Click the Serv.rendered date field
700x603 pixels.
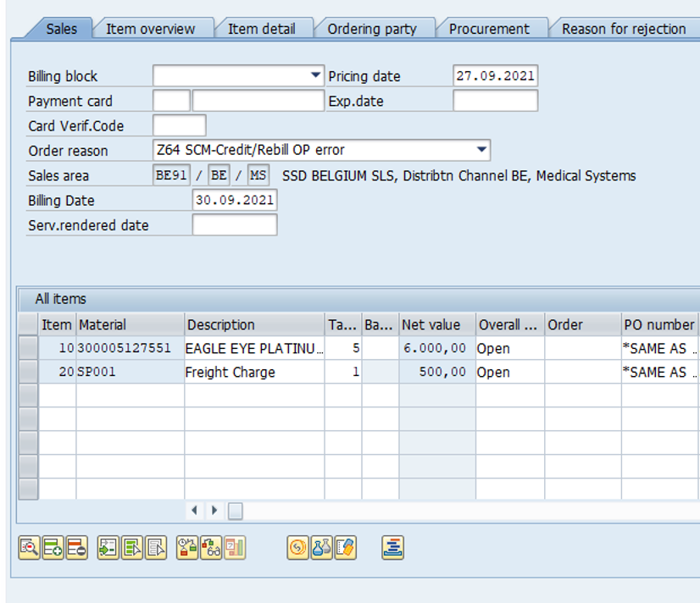pos(235,224)
